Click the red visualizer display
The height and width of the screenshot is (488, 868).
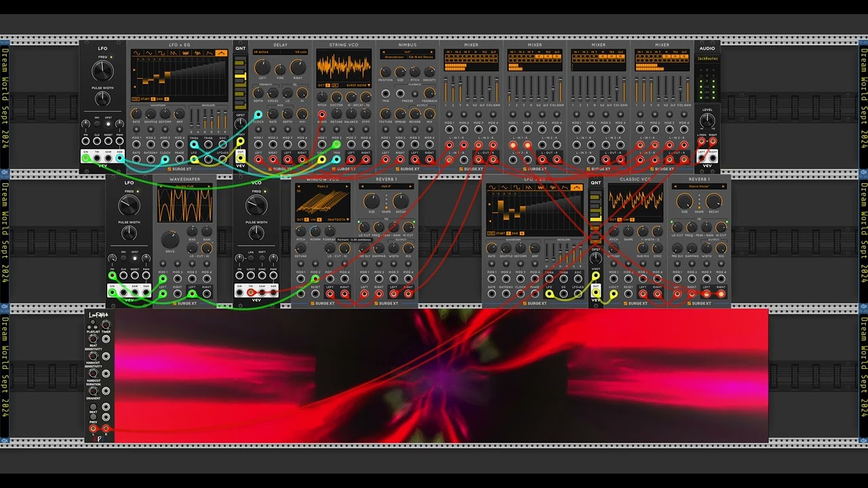tap(441, 376)
